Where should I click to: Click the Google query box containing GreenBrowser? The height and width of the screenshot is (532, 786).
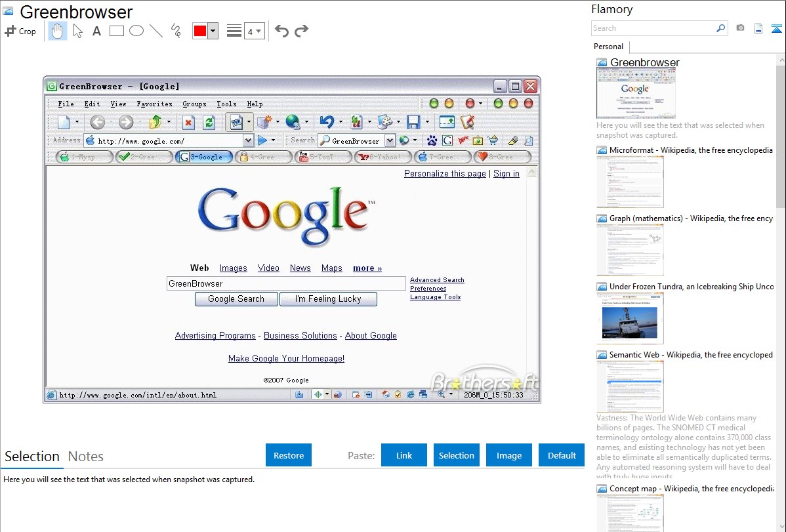286,283
